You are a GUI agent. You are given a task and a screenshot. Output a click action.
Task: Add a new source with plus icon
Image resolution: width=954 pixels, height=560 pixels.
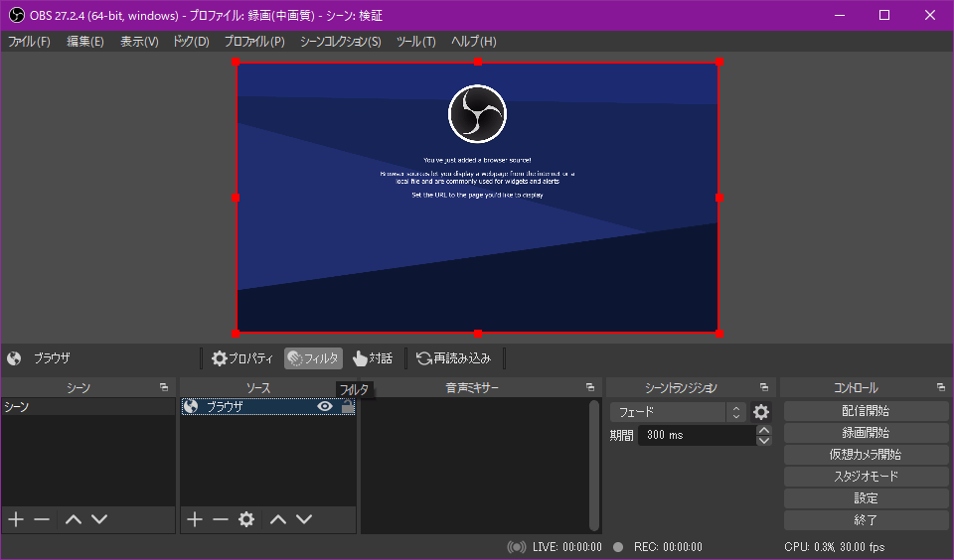(195, 519)
